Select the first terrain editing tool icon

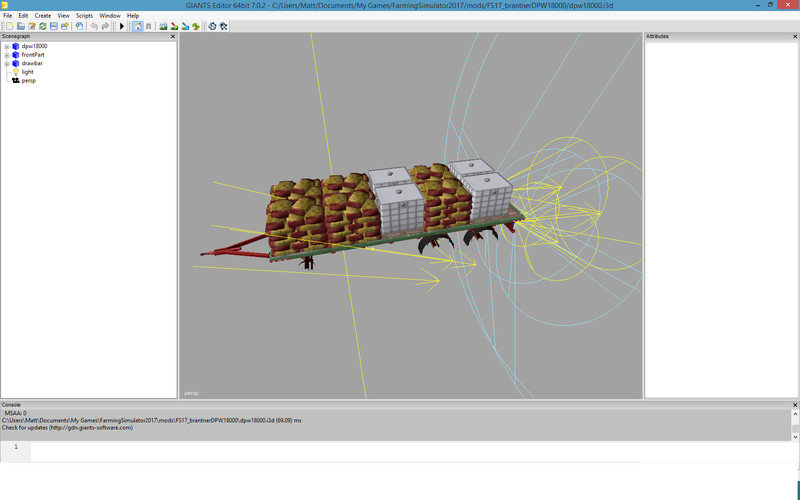(163, 26)
